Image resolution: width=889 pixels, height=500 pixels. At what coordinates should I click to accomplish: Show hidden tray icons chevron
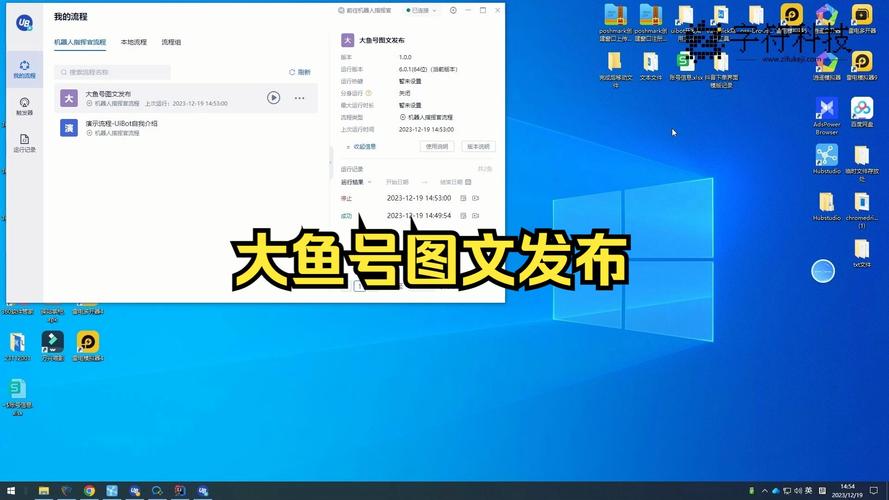764,491
